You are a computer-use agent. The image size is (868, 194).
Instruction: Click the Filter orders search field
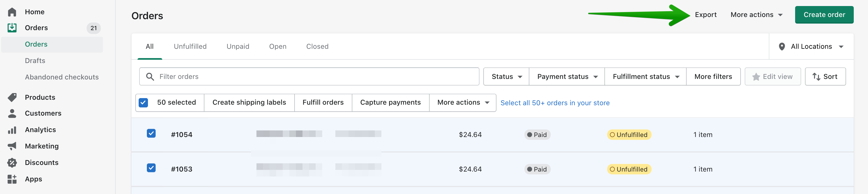(313, 76)
